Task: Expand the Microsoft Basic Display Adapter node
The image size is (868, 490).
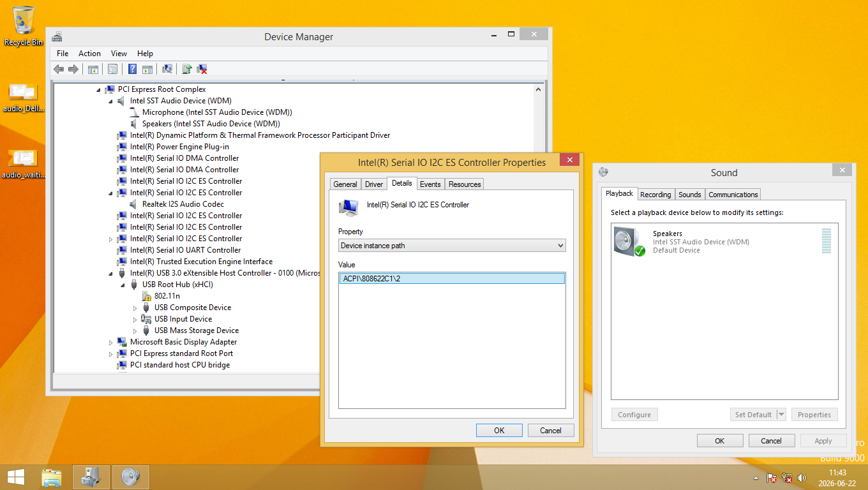Action: [110, 342]
